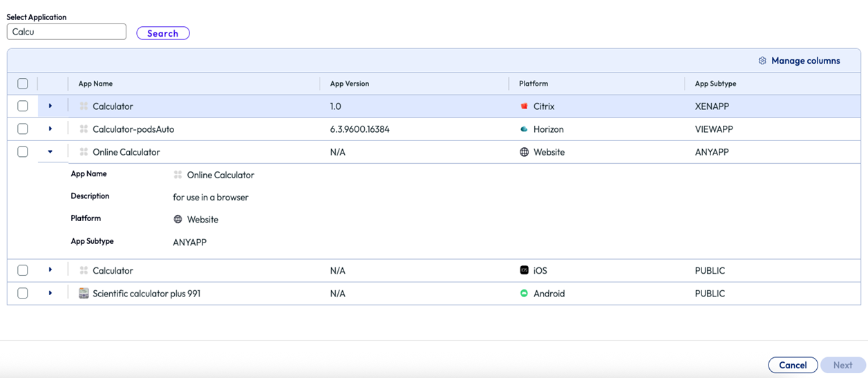Click the app icon of the Citrix Calculator row
Image resolution: width=868 pixels, height=378 pixels.
84,106
